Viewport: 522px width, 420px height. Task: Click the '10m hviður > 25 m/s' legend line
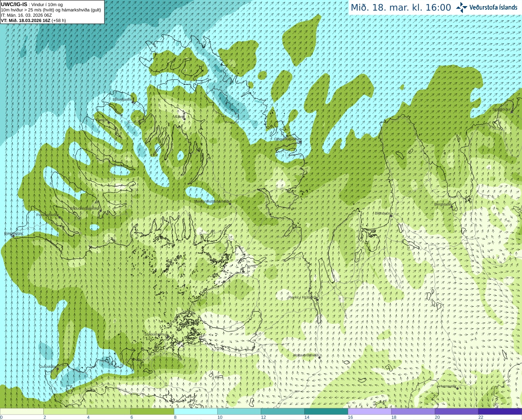(51, 10)
